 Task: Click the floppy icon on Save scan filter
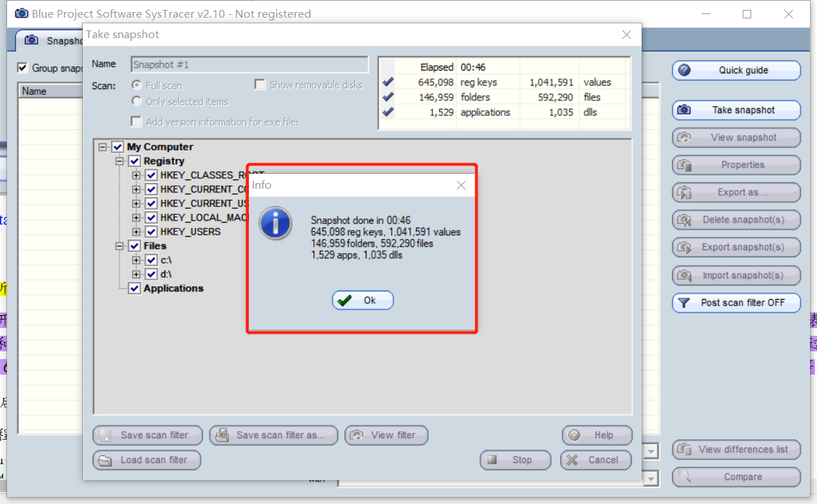pyautogui.click(x=105, y=435)
